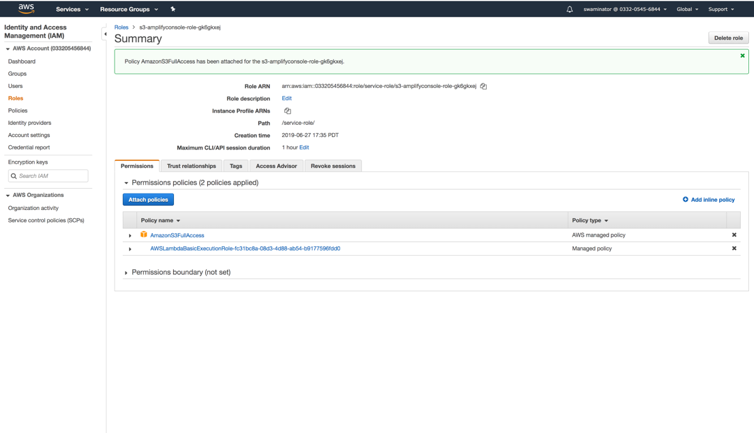Switch to the Tags tab

(236, 166)
